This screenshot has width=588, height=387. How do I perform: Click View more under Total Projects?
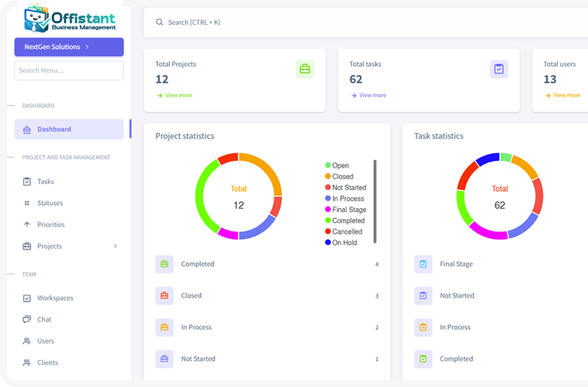174,95
